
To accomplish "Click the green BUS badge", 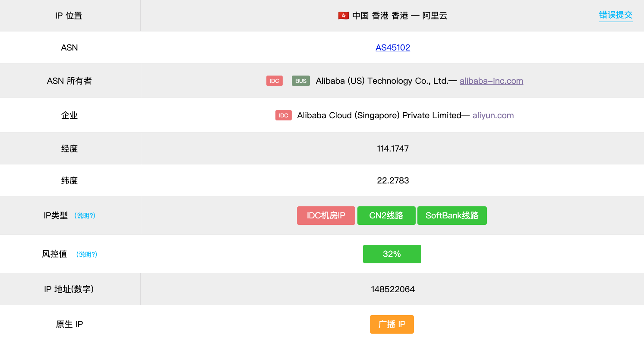I will tap(301, 81).
